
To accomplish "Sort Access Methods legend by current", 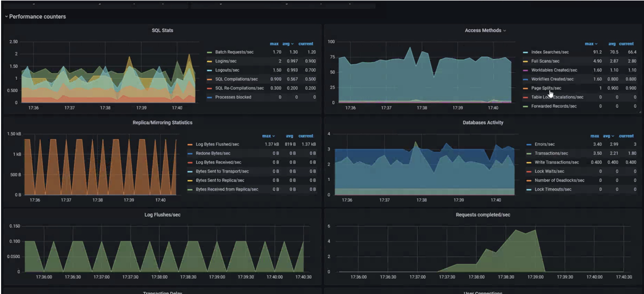I will click(626, 44).
